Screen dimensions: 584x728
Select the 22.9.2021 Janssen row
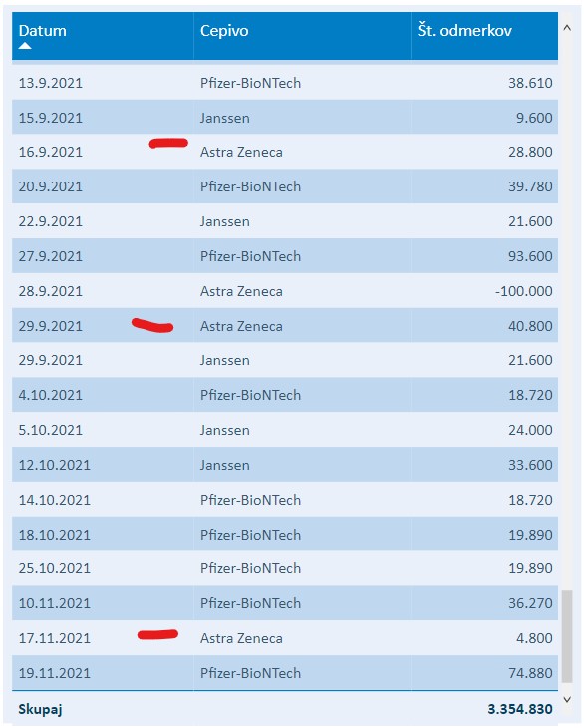285,221
